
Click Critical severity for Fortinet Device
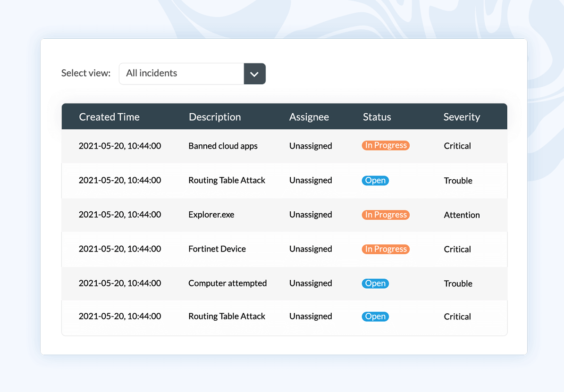(457, 249)
